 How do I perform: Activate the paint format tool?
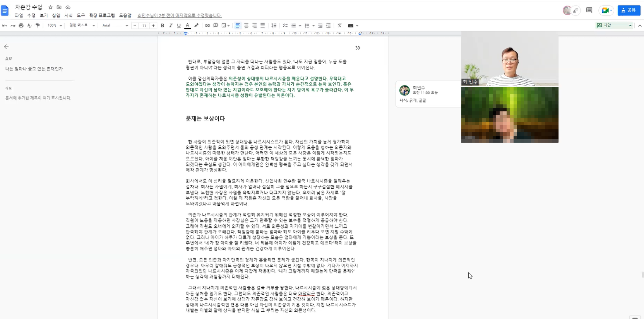[x=38, y=26]
